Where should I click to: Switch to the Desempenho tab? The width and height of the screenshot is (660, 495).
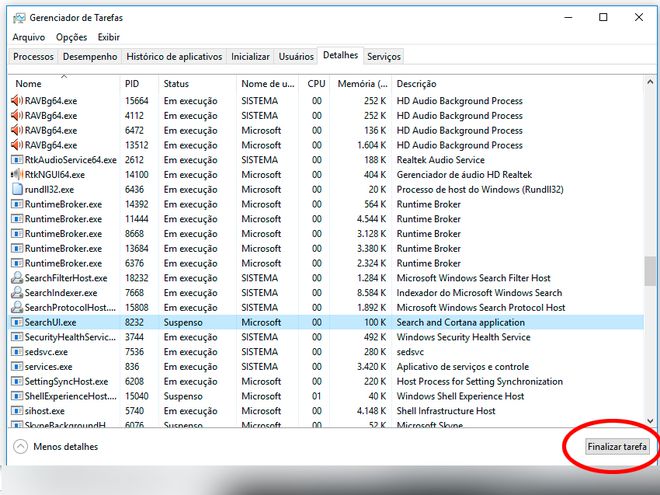(90, 56)
